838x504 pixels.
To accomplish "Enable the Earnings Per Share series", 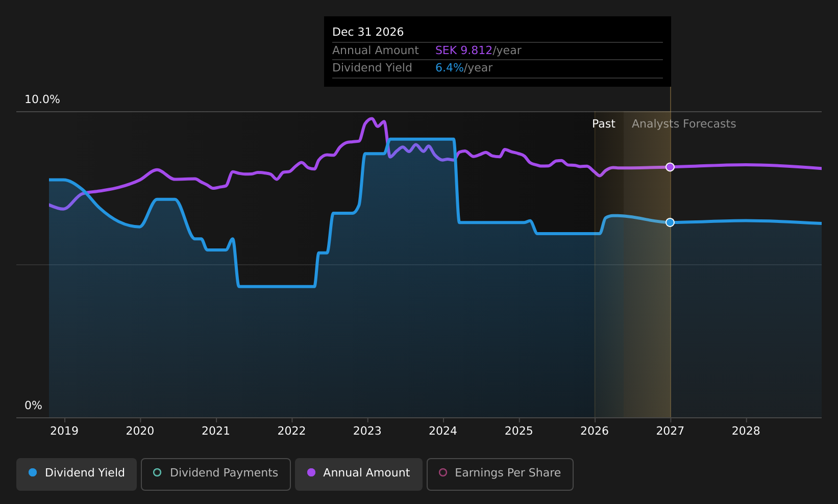I will pos(500,474).
